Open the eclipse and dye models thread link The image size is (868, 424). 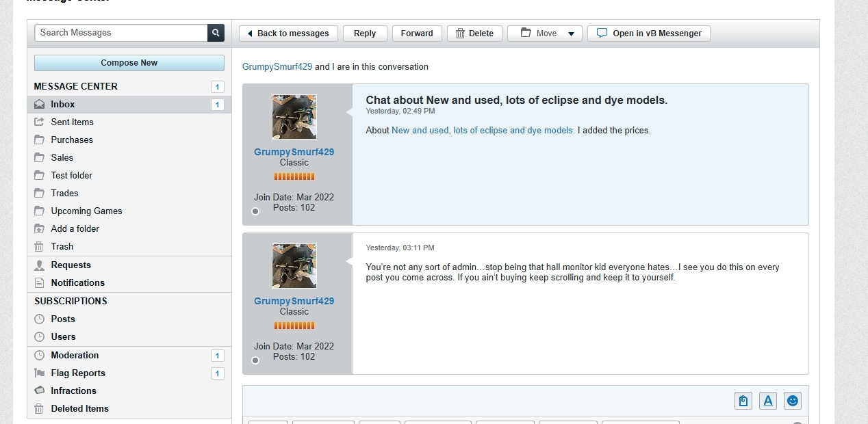click(x=483, y=131)
